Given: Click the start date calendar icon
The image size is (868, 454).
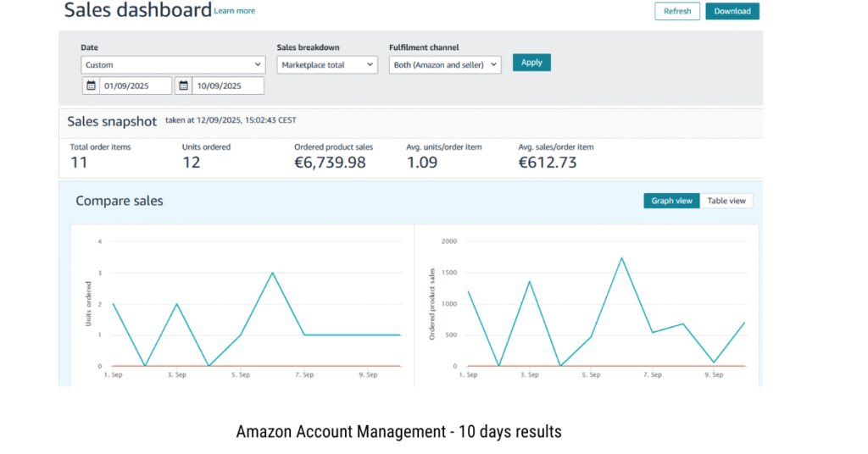Looking at the screenshot, I should pyautogui.click(x=91, y=86).
